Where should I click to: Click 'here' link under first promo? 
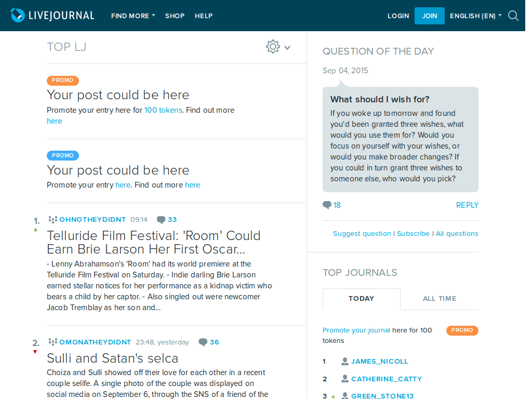(54, 121)
